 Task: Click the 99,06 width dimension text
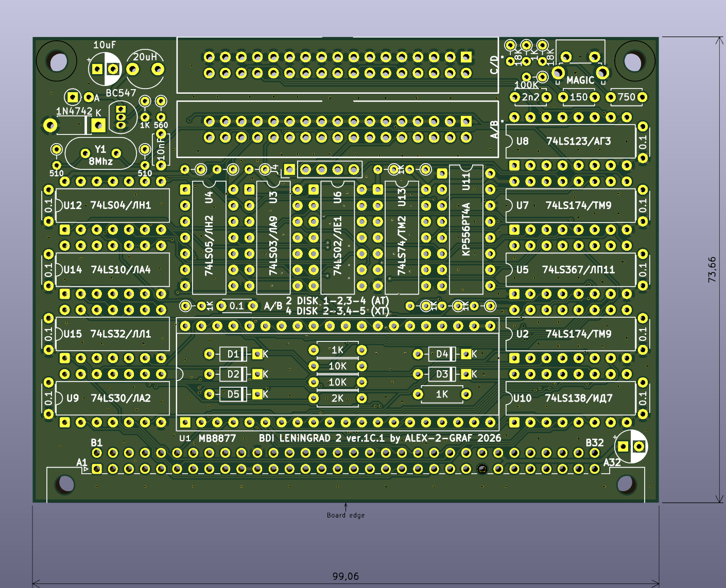(345, 576)
